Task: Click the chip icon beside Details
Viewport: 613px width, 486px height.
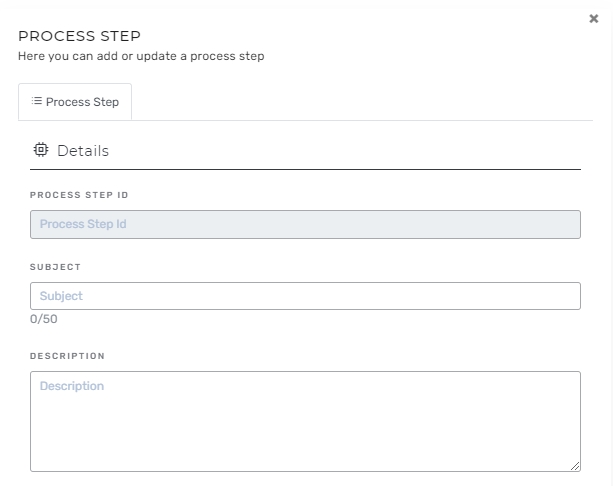Action: tap(41, 150)
